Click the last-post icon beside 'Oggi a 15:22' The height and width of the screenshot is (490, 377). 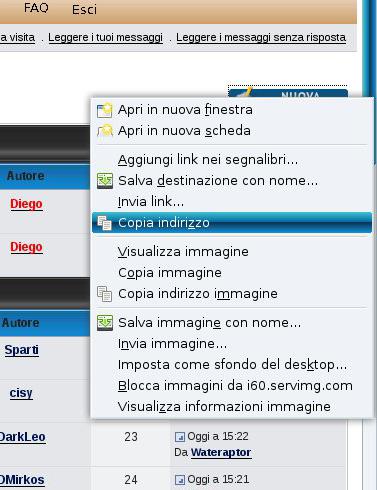[180, 436]
